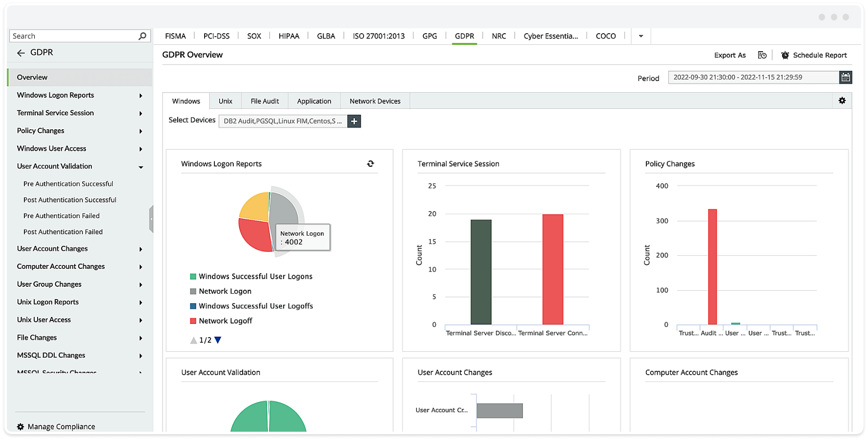Toggle Windows Successful User Logons legend entry
868x440 pixels.
point(251,277)
